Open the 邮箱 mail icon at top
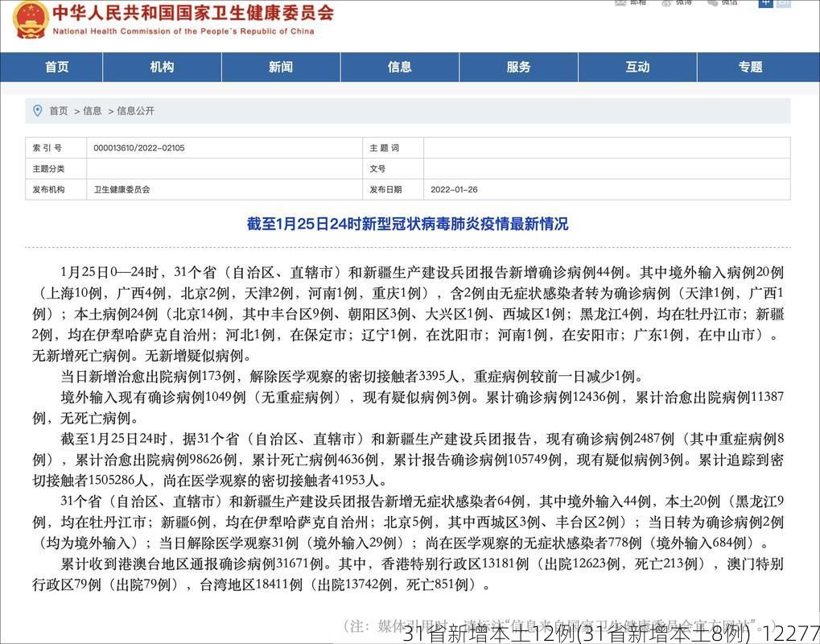 620,2
